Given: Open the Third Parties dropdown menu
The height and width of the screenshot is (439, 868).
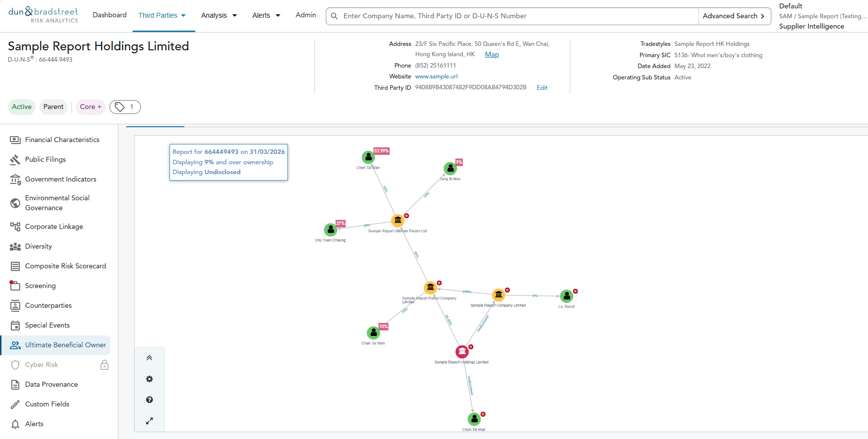Looking at the screenshot, I should tap(162, 15).
